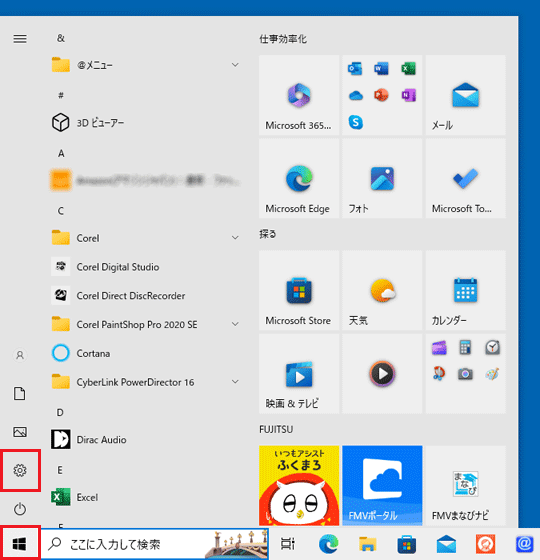Open Pictures from Start sidebar
This screenshot has height=560, width=540.
pos(20,432)
